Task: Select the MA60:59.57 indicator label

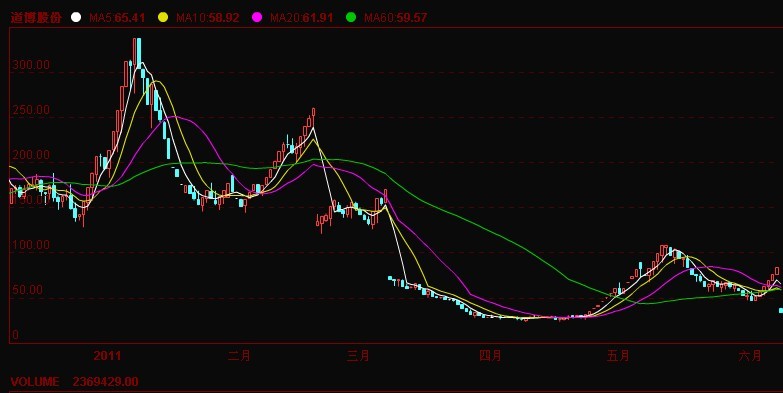Action: coord(395,18)
